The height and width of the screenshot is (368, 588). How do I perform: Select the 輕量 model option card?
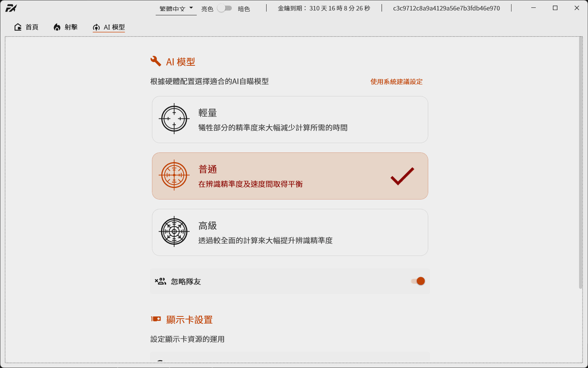[x=290, y=120]
